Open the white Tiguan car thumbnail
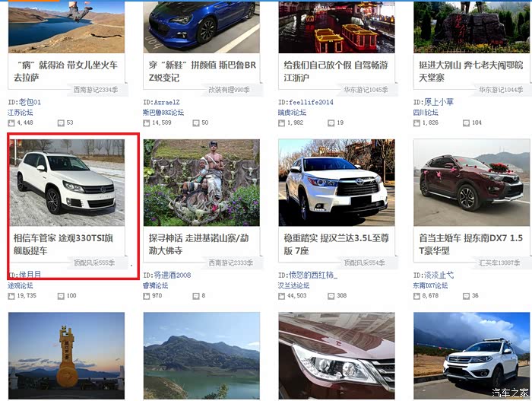Screen dimensions: 532x401 pyautogui.click(x=67, y=183)
